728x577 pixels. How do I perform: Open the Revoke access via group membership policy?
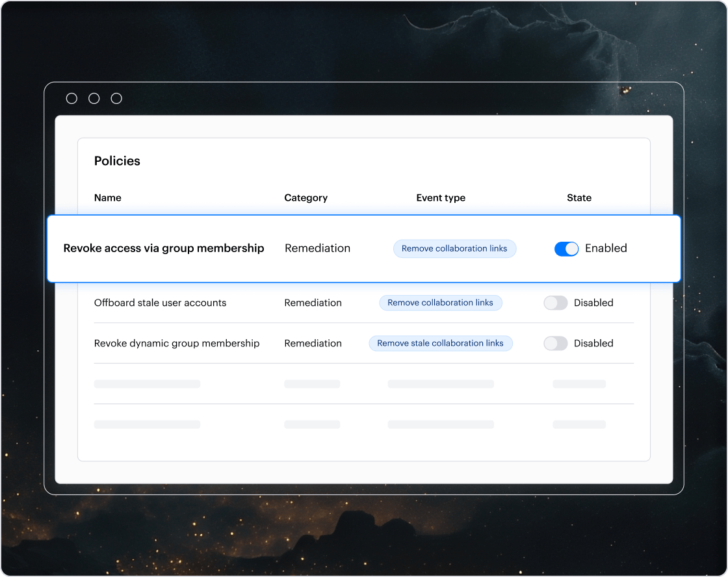click(164, 248)
